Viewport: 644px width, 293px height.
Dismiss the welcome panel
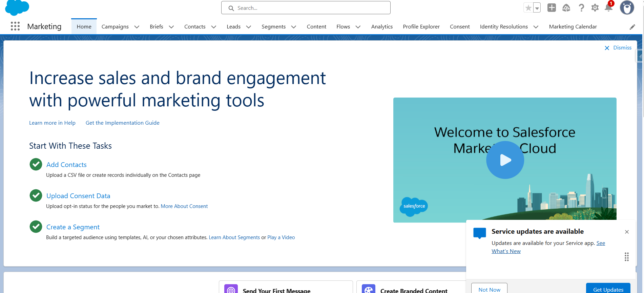click(618, 48)
